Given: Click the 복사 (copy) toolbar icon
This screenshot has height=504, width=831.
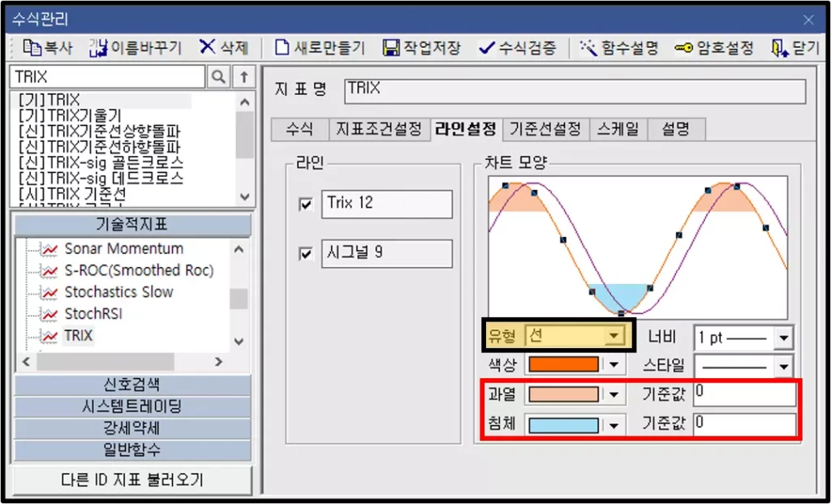Looking at the screenshot, I should 32,48.
